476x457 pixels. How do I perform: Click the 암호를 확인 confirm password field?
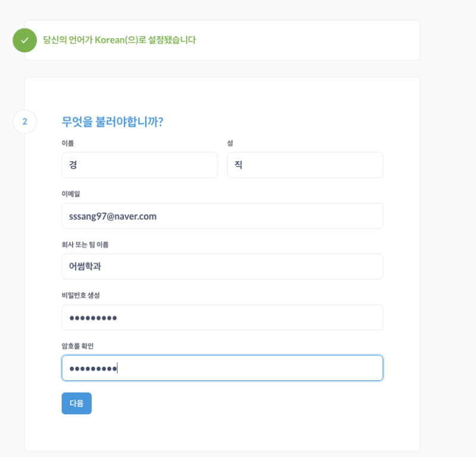tap(222, 368)
